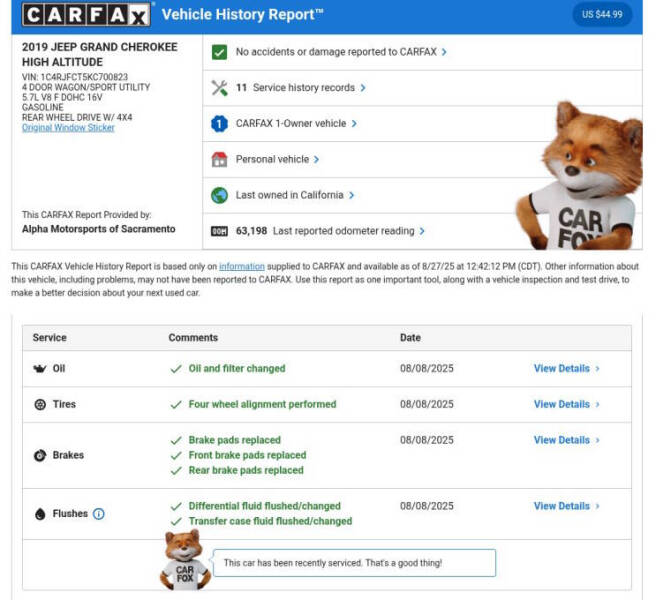Viewport: 656px width, 600px height.
Task: View Details for the Brakes service
Action: (566, 440)
